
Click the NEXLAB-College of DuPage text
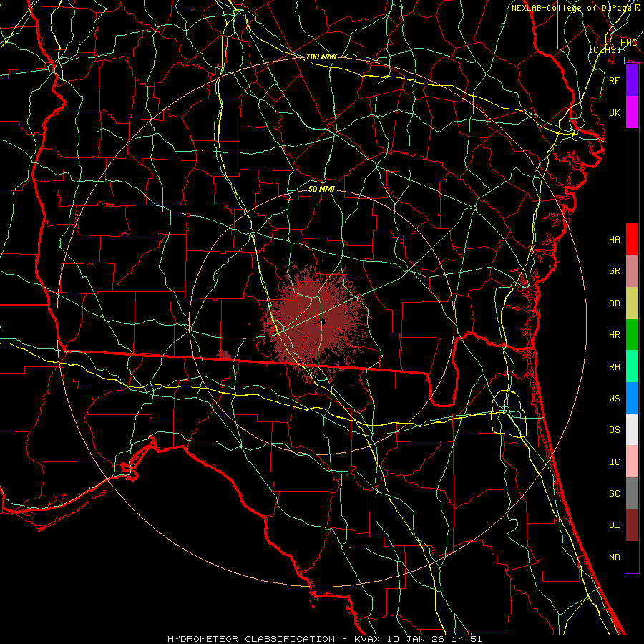(572, 8)
